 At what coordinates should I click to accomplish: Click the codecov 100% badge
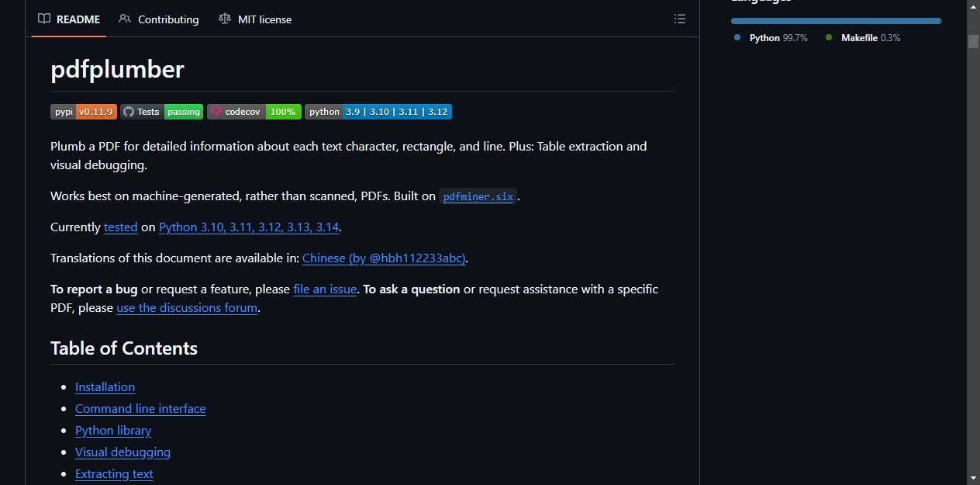[x=254, y=112]
